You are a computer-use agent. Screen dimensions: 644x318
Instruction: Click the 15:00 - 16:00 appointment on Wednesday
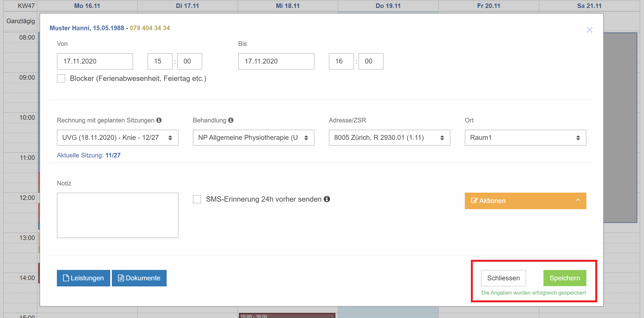point(287,316)
